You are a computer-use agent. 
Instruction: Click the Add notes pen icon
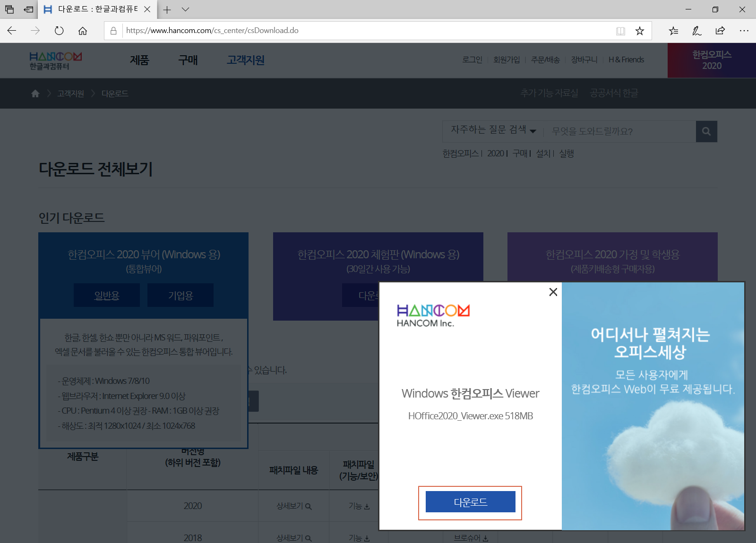tap(697, 31)
